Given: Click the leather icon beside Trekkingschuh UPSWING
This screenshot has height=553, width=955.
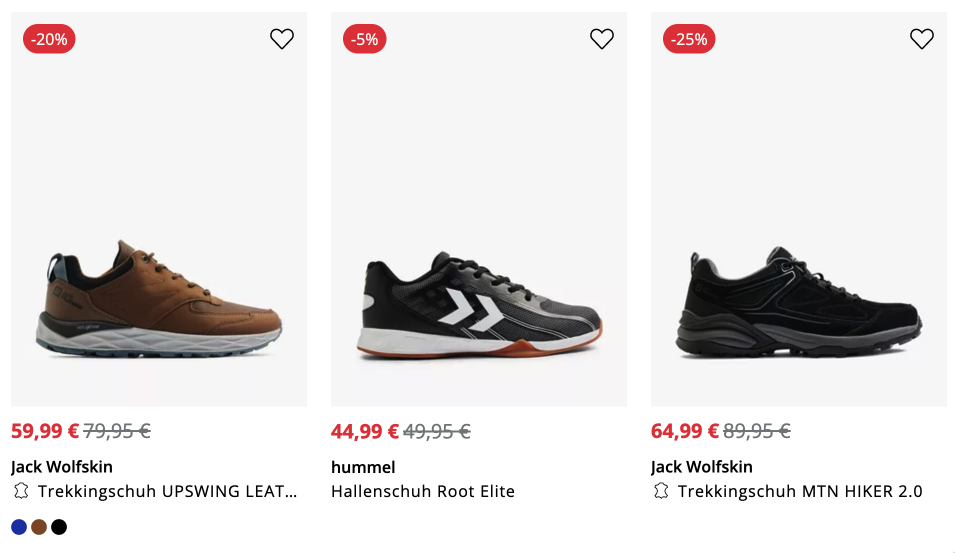Looking at the screenshot, I should (21, 491).
